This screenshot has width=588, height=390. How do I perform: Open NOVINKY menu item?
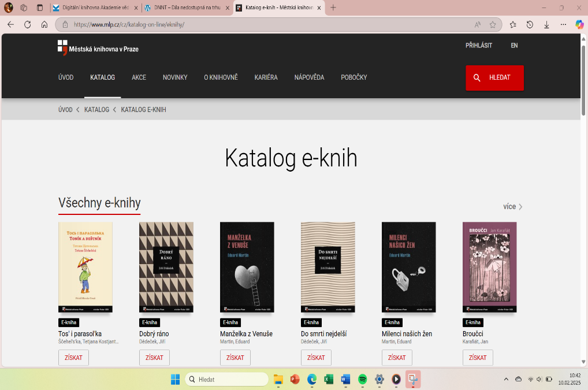[x=175, y=77]
